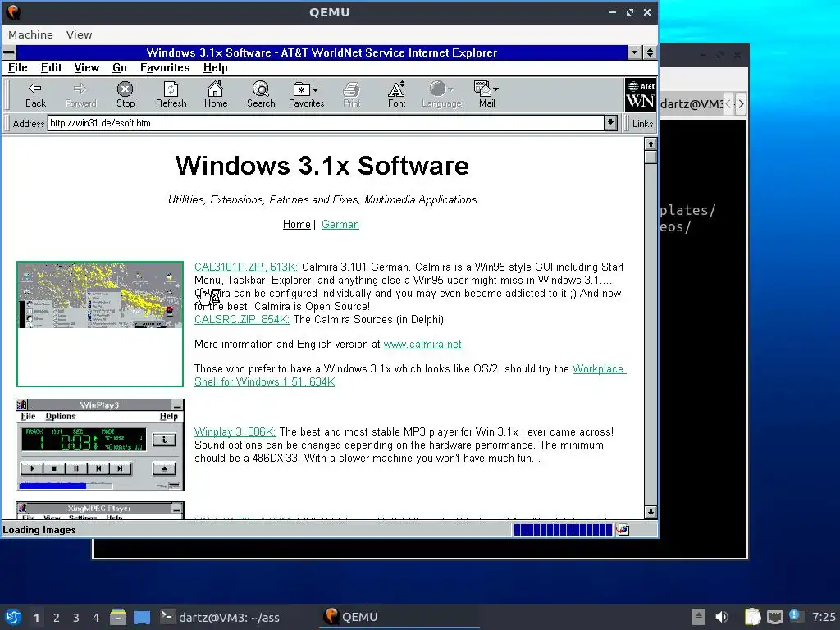This screenshot has height=630, width=840.
Task: Open the Mail toolbar button
Action: pos(486,95)
